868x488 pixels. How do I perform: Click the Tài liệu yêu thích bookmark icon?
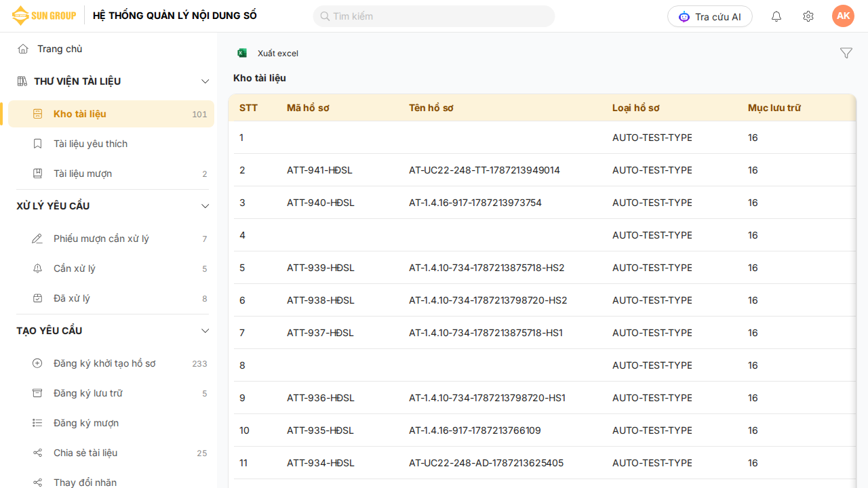(x=38, y=144)
